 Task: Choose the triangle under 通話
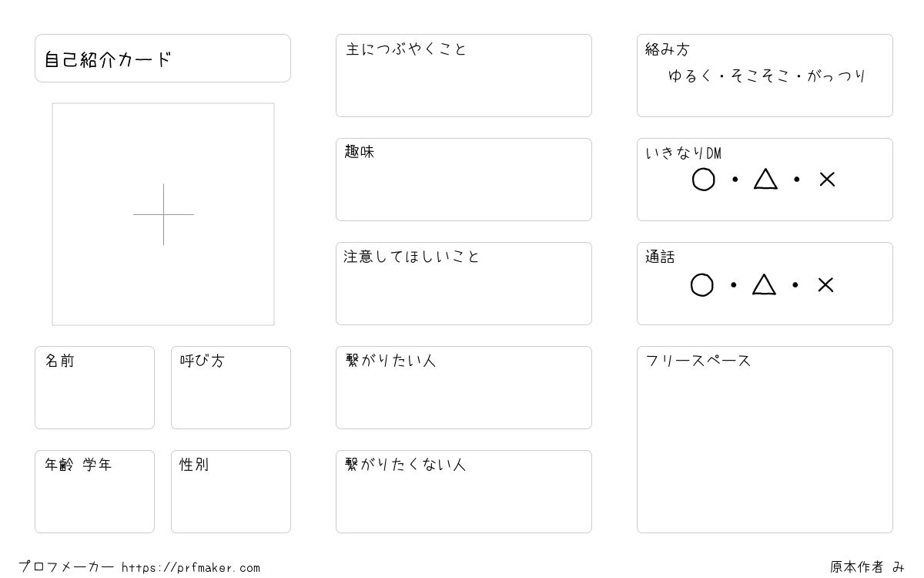coord(764,284)
